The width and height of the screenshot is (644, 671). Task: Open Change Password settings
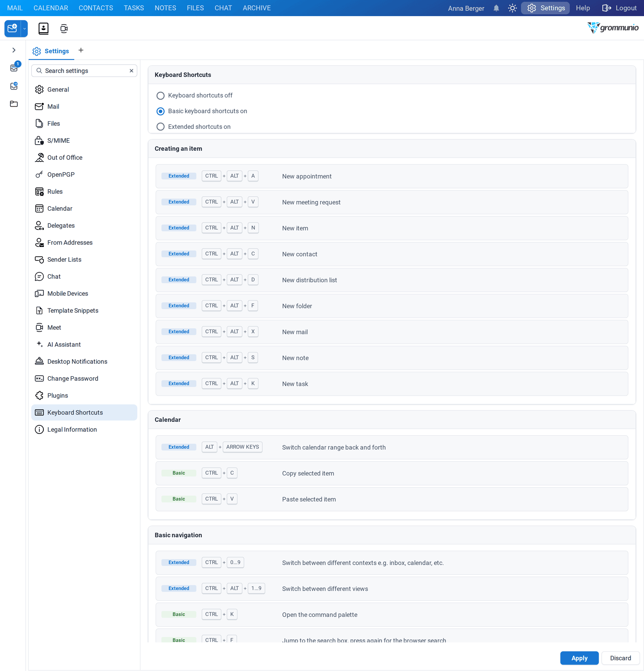tap(84, 378)
